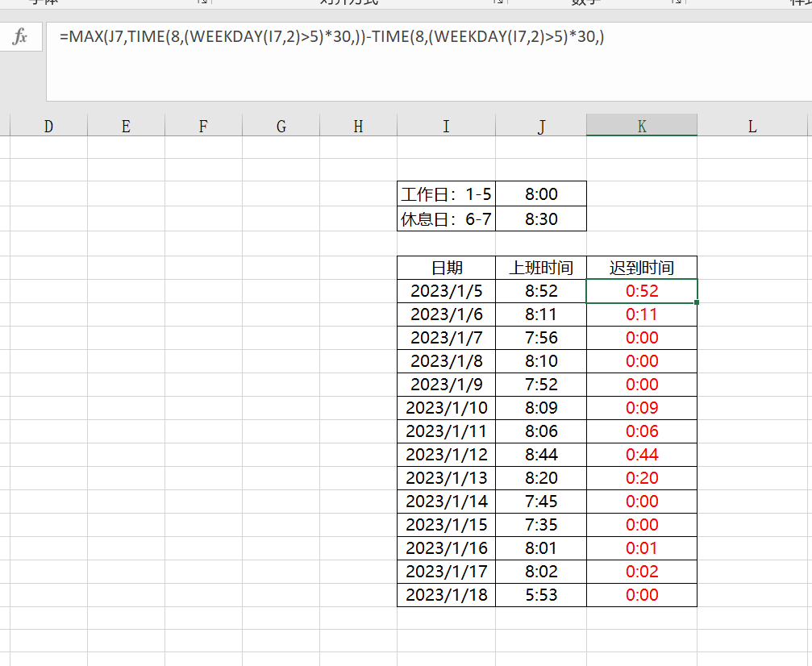
Task: Select the date cell 2023/1/15
Action: pos(446,524)
